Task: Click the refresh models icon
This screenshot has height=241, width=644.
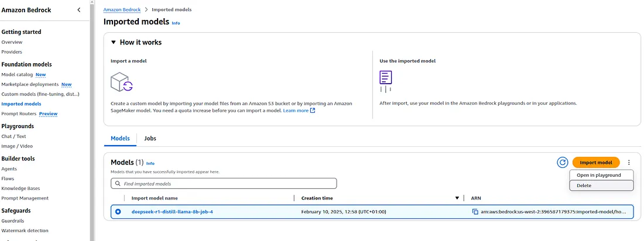Action: pos(562,163)
